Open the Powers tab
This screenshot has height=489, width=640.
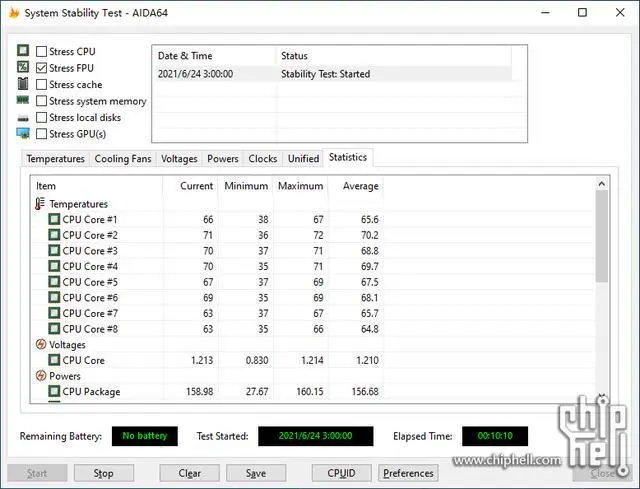[x=223, y=159]
